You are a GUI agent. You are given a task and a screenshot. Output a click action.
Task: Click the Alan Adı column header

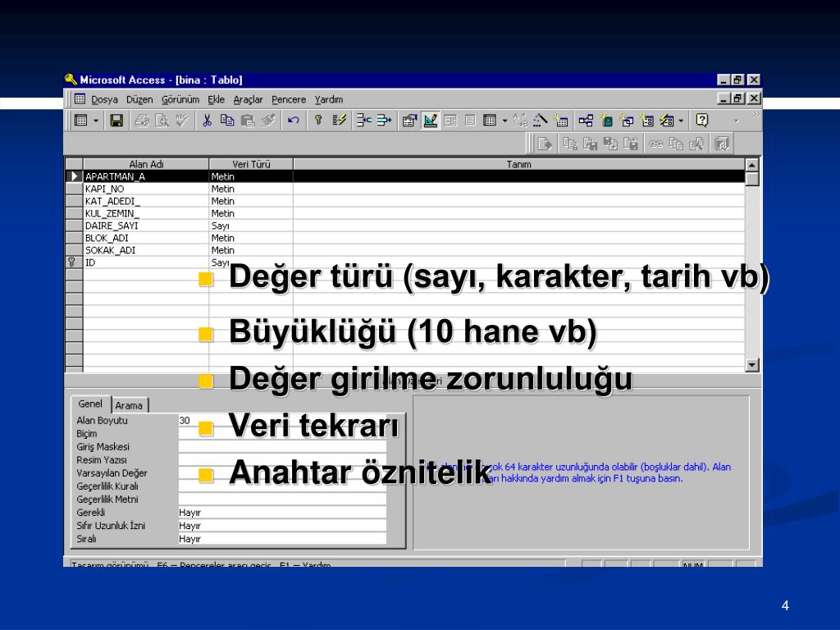146,164
